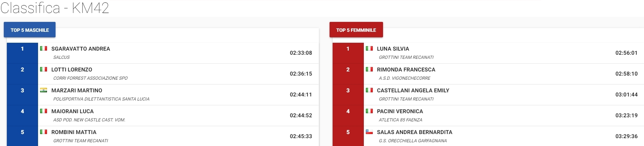Click the flag icon next to PACINI VERONICA
Screen dimensions: 644x146
coord(369,111)
